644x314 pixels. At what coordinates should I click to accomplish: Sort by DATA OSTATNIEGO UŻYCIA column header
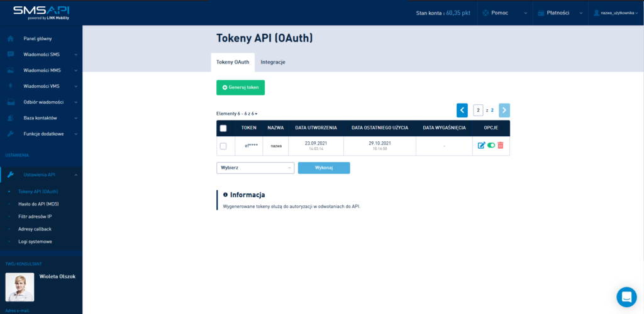[x=380, y=128]
